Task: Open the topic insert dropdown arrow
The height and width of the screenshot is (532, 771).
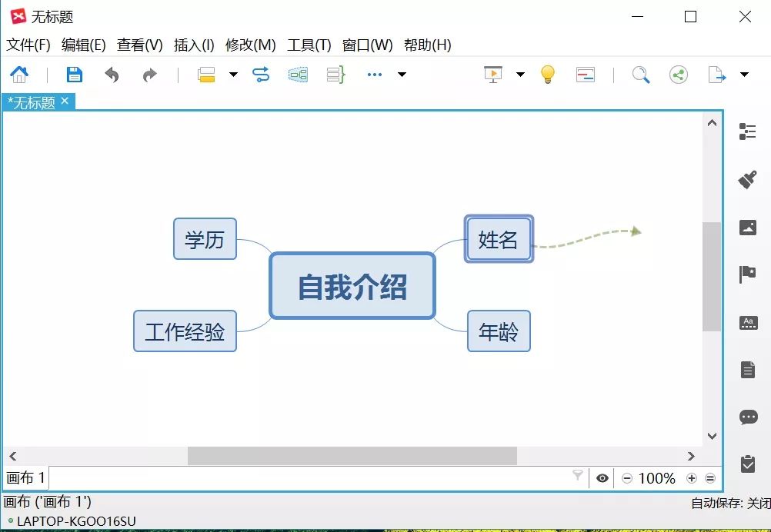Action: coord(234,75)
